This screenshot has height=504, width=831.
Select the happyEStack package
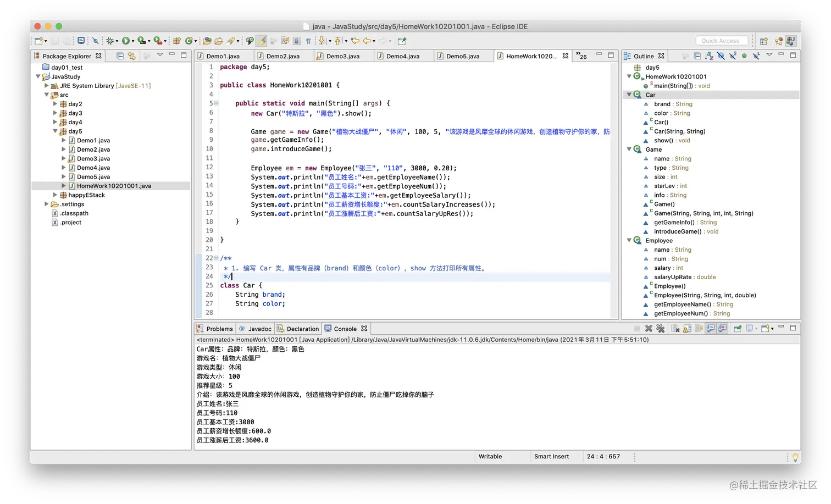tap(86, 195)
